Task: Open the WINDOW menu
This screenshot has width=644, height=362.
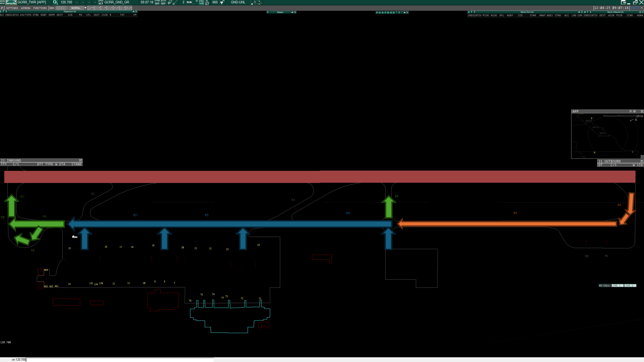Action: [25, 8]
